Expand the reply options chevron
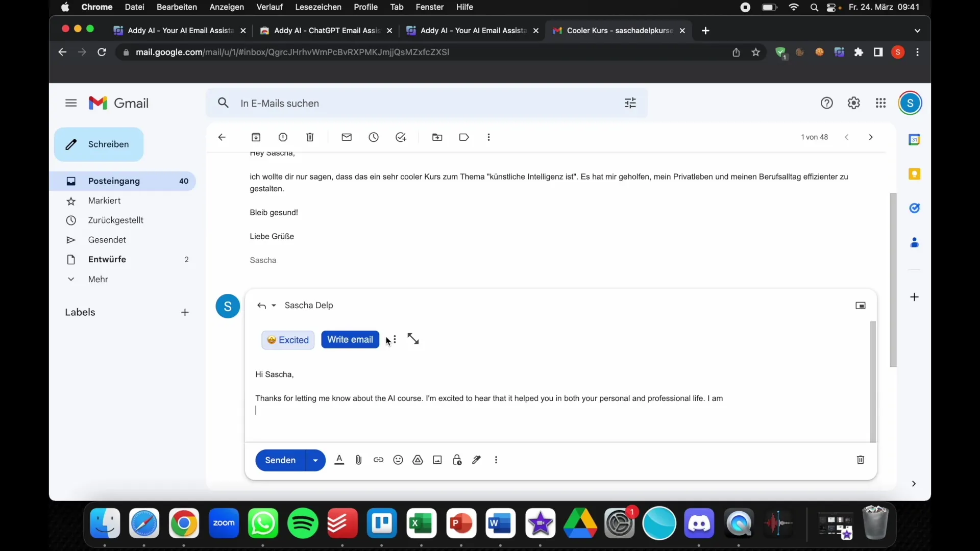 coord(274,305)
